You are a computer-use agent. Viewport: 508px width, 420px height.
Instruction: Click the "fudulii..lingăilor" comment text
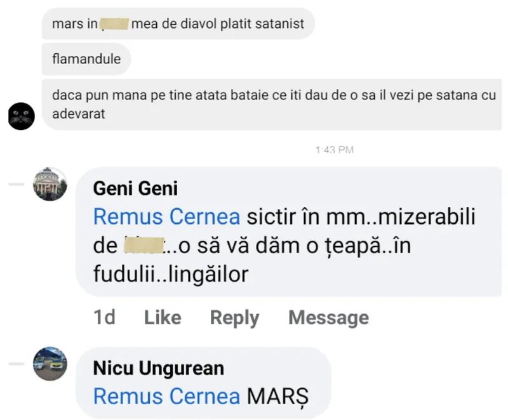[170, 273]
